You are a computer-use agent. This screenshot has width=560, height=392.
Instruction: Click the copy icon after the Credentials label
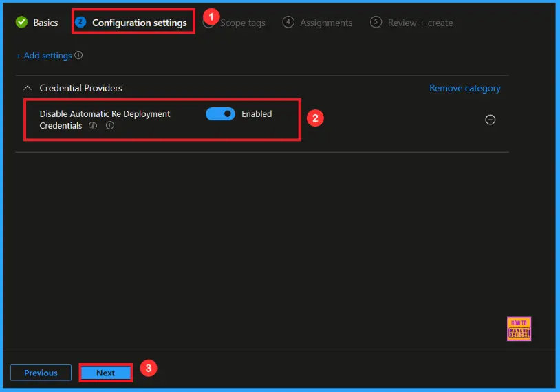pos(94,126)
